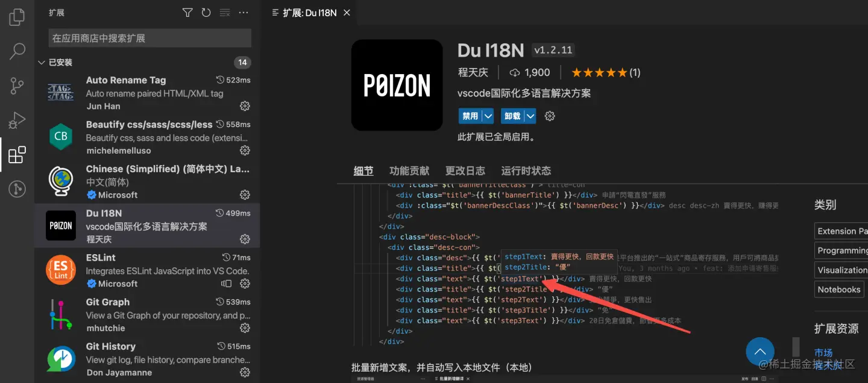Open the Run and Debug view icon
868x383 pixels.
point(16,120)
